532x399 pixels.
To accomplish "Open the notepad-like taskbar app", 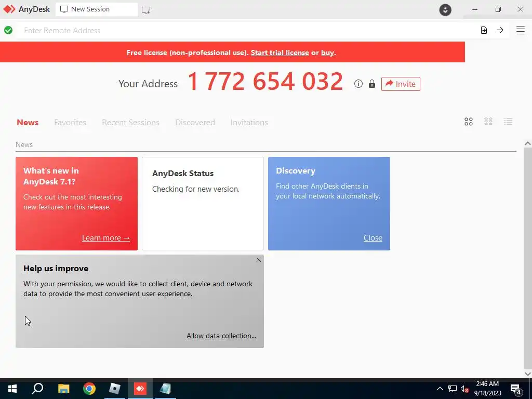I will (x=166, y=389).
